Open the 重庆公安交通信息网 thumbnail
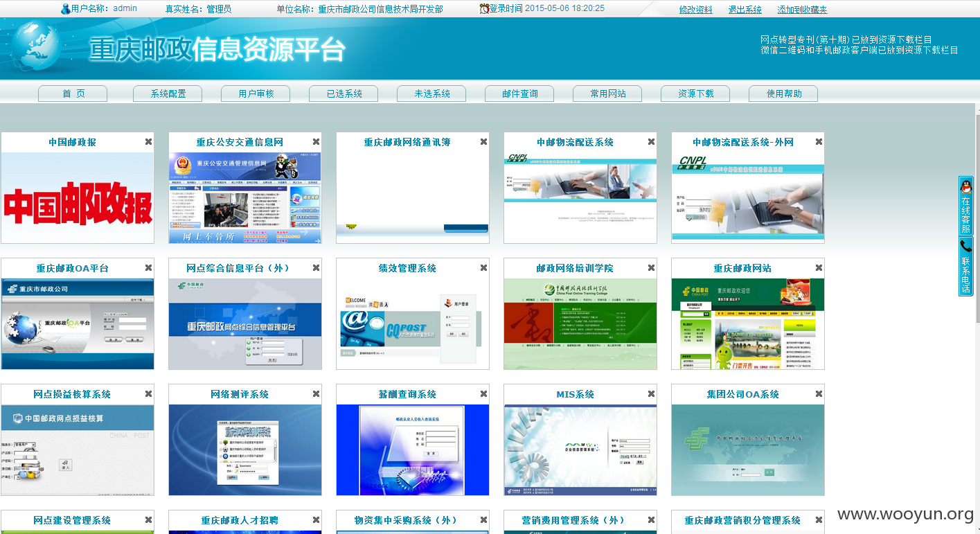980x534 pixels. [245, 197]
